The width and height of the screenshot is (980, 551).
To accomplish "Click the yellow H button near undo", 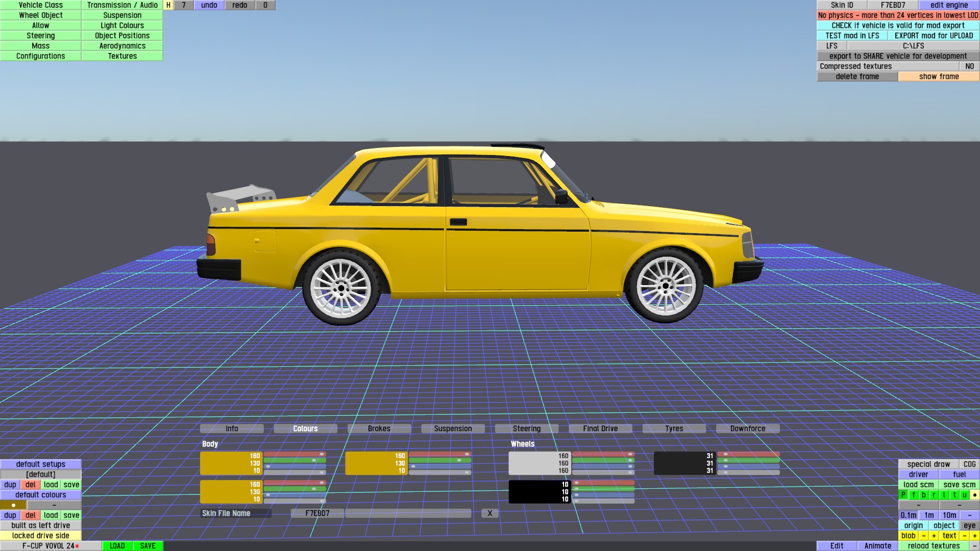I will point(168,5).
